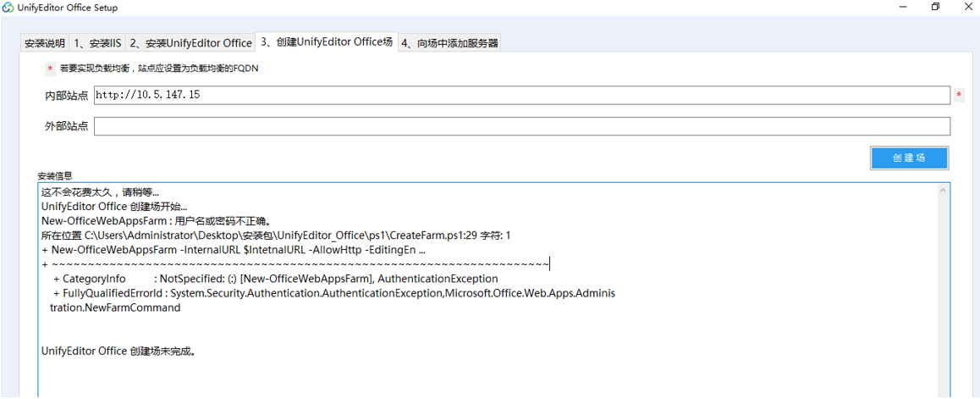Click the line UnifyEditor Office 创建场开始...
980x399 pixels.
point(114,206)
